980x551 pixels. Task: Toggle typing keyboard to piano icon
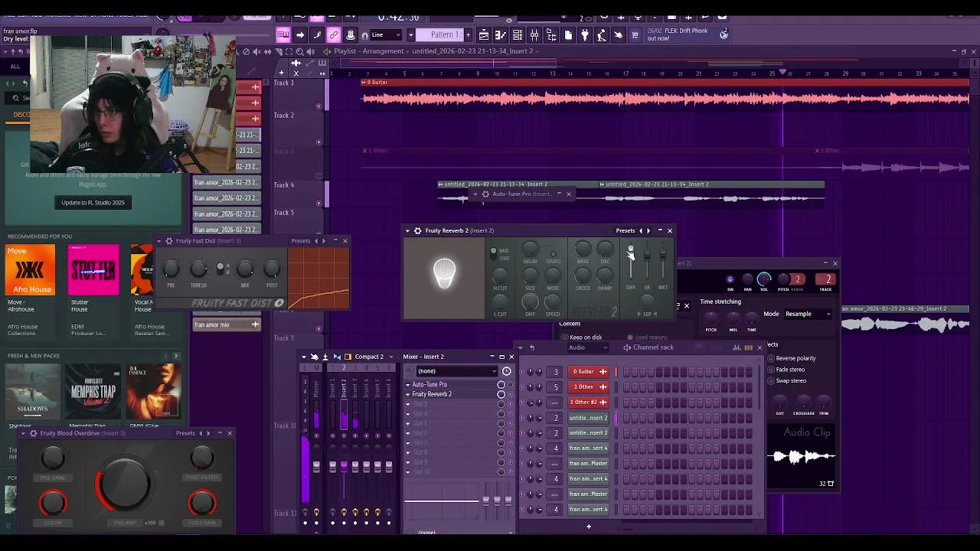click(283, 34)
